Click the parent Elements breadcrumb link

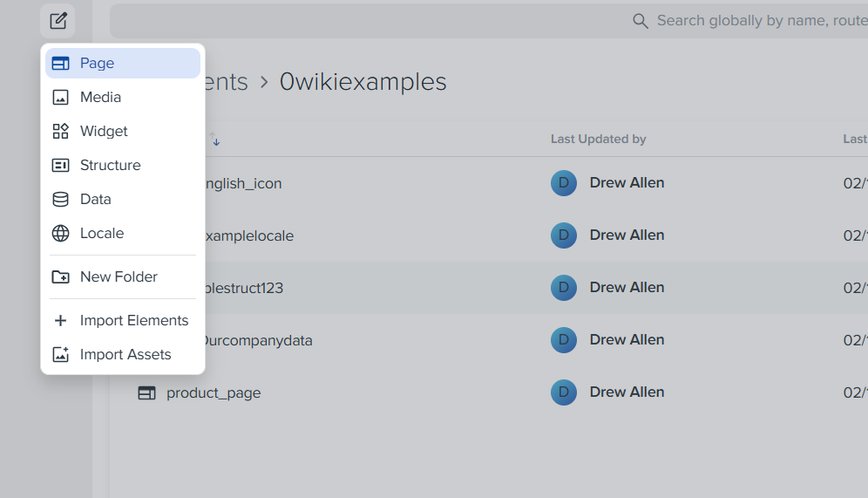[227, 82]
